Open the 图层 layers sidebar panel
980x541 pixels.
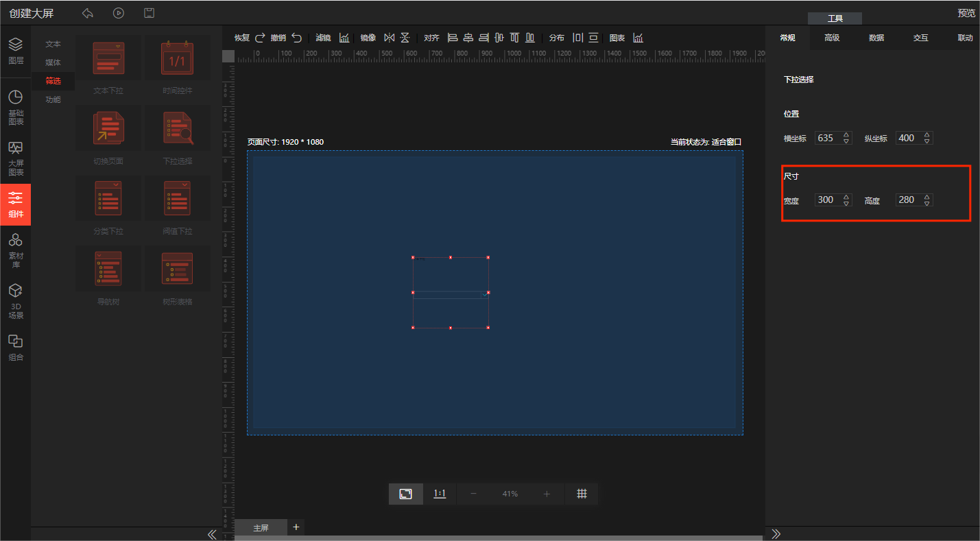15,50
